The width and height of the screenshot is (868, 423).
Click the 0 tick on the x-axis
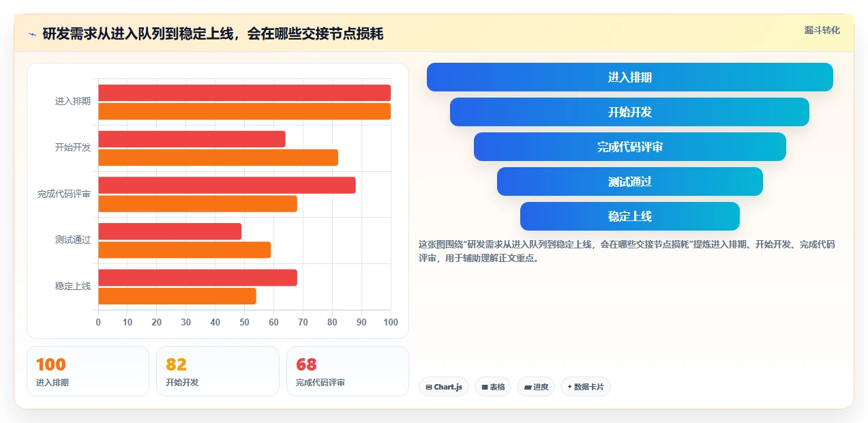[x=98, y=322]
